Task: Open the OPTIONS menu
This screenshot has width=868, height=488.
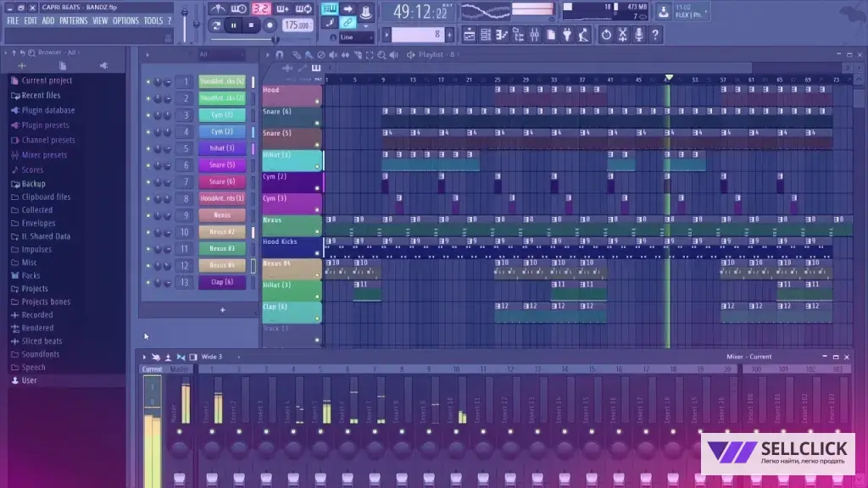Action: [125, 20]
